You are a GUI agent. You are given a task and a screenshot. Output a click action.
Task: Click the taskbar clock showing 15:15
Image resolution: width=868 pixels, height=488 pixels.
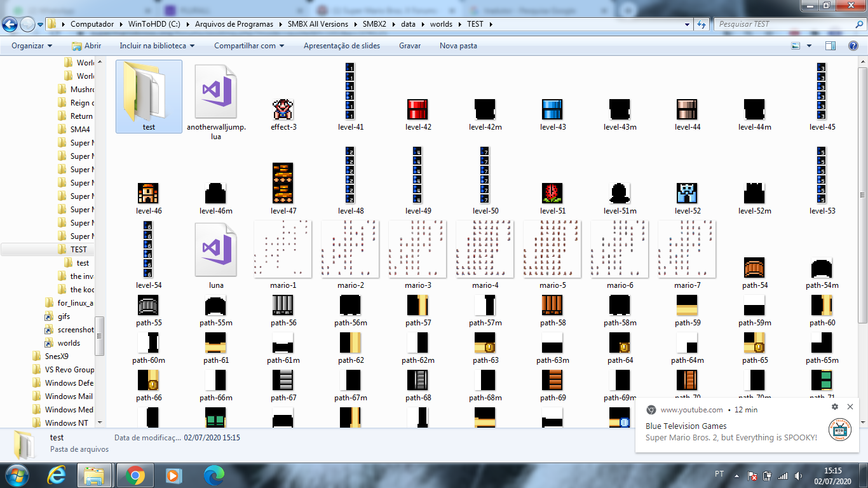(x=833, y=476)
